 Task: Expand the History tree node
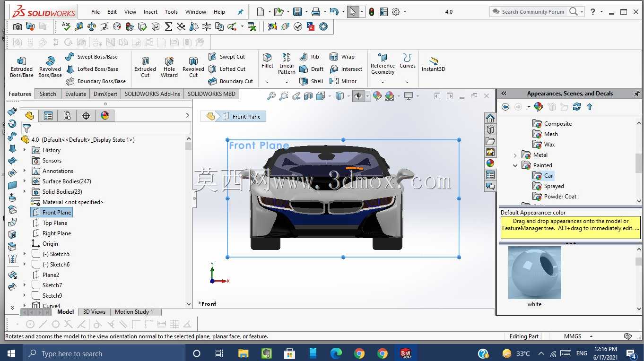click(25, 150)
